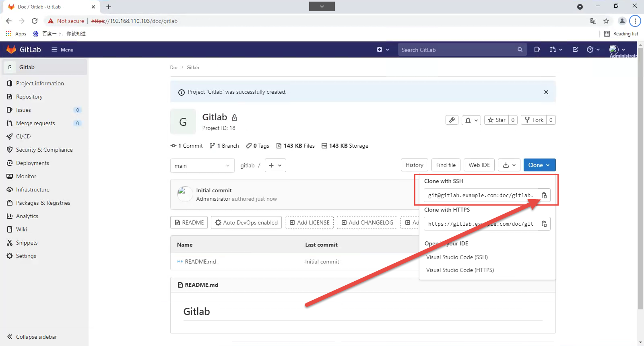The height and width of the screenshot is (346, 644).
Task: Click the History button
Action: [x=414, y=165]
